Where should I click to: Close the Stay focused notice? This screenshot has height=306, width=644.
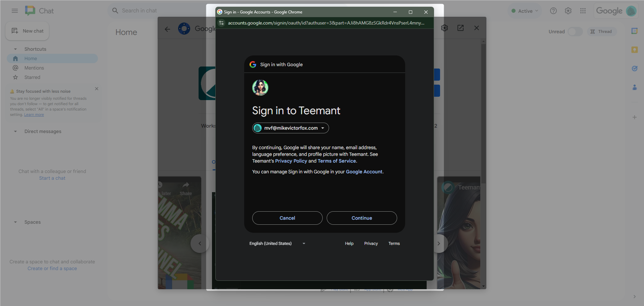tap(97, 89)
